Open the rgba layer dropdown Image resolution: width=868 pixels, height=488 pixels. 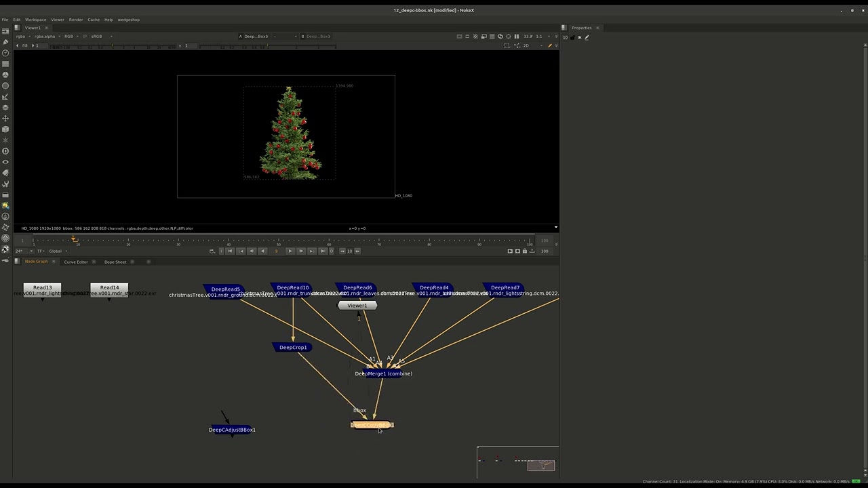tap(24, 36)
